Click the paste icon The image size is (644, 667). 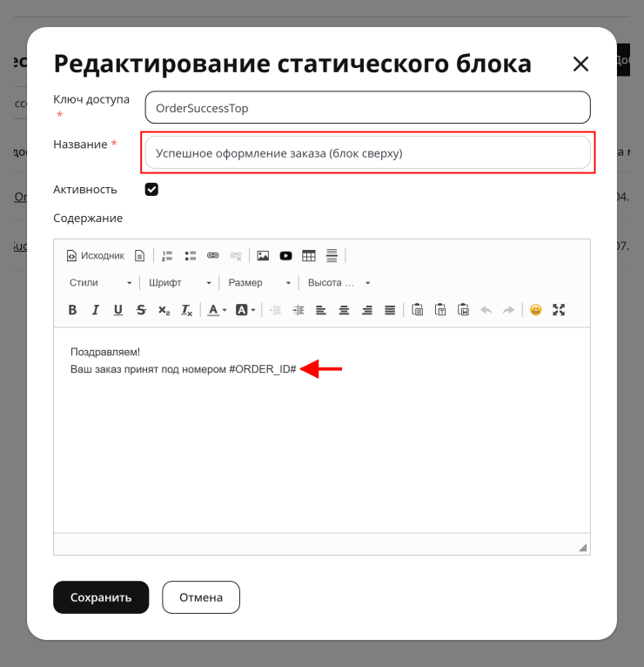[x=418, y=310]
